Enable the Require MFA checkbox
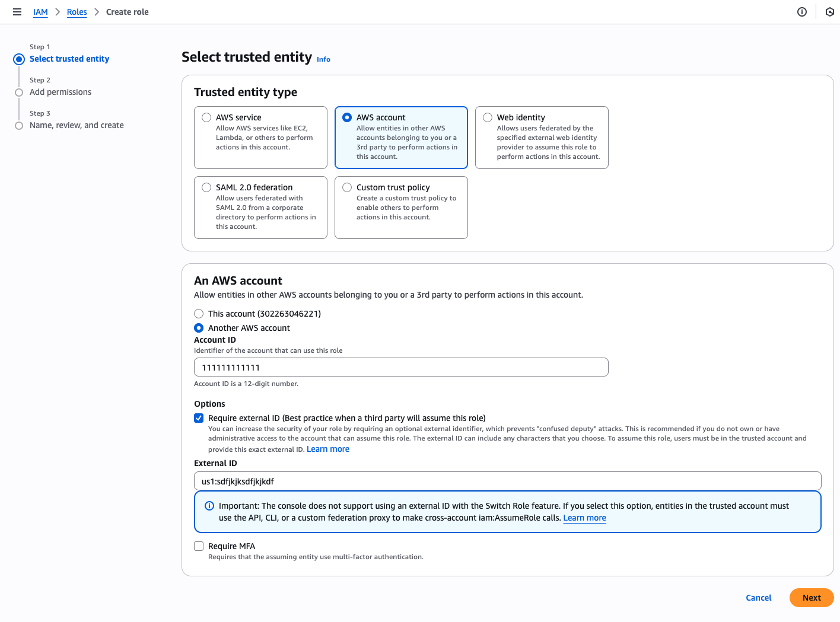Image resolution: width=840 pixels, height=622 pixels. (199, 546)
